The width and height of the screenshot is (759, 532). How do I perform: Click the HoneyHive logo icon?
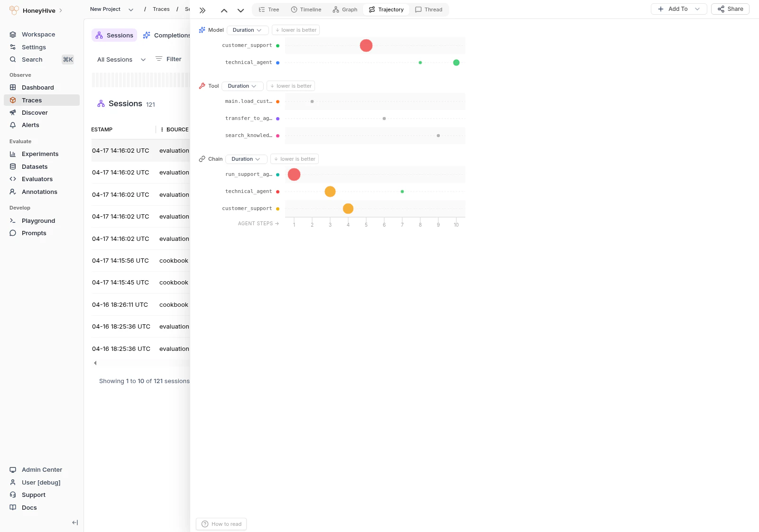(14, 10)
